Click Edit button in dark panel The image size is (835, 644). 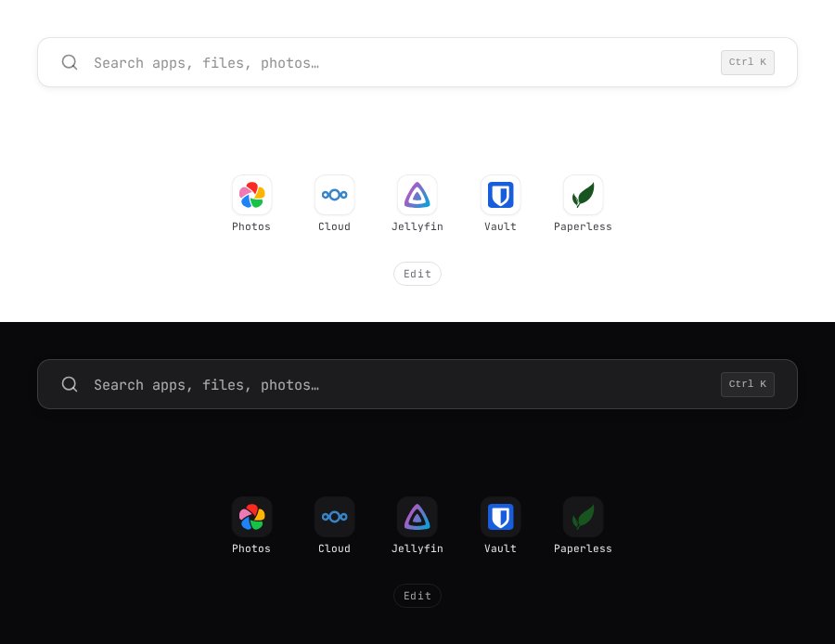tap(417, 596)
